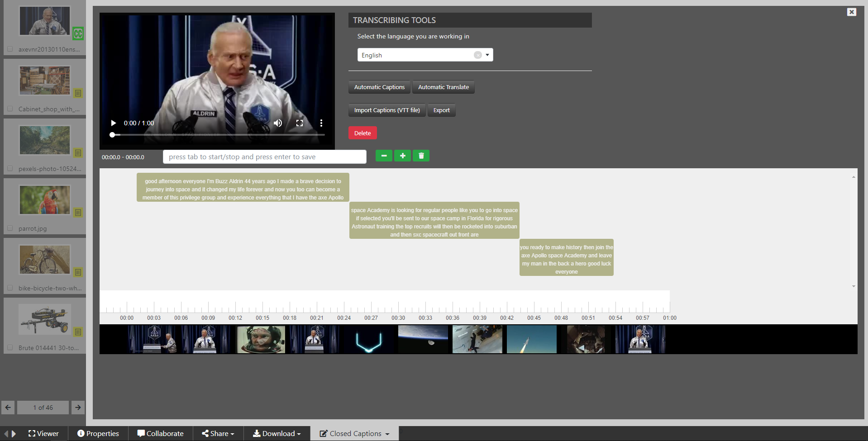The height and width of the screenshot is (441, 868).
Task: Export the captions file
Action: [441, 110]
